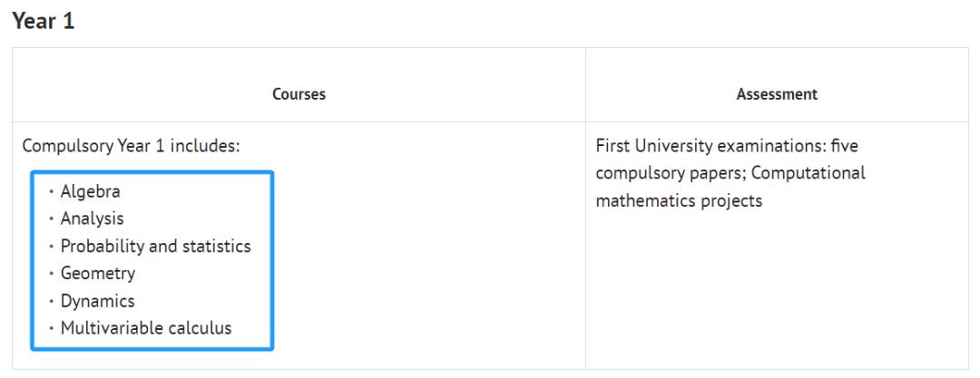Click the bullet point before Analysis
Image resolution: width=980 pixels, height=378 pixels.
(51, 219)
